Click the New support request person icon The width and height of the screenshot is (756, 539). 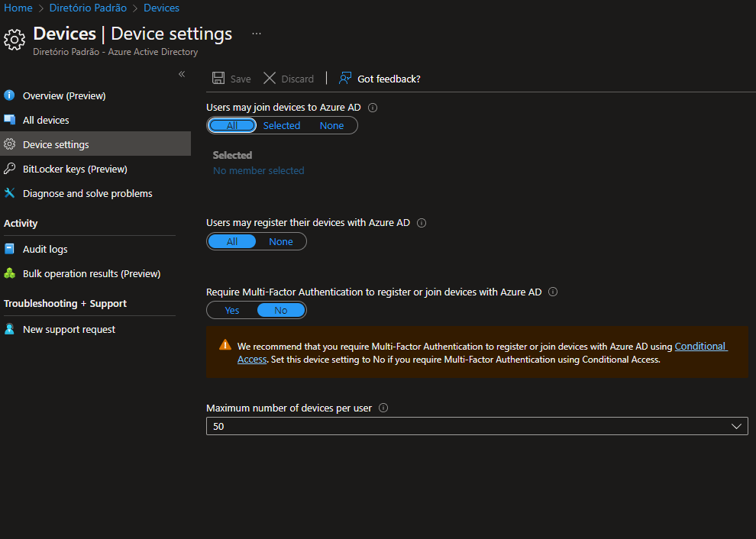9,329
